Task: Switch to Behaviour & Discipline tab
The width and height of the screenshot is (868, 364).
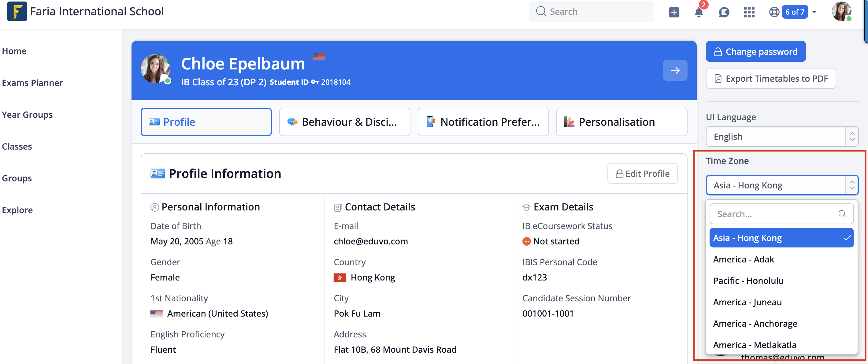Action: [344, 122]
